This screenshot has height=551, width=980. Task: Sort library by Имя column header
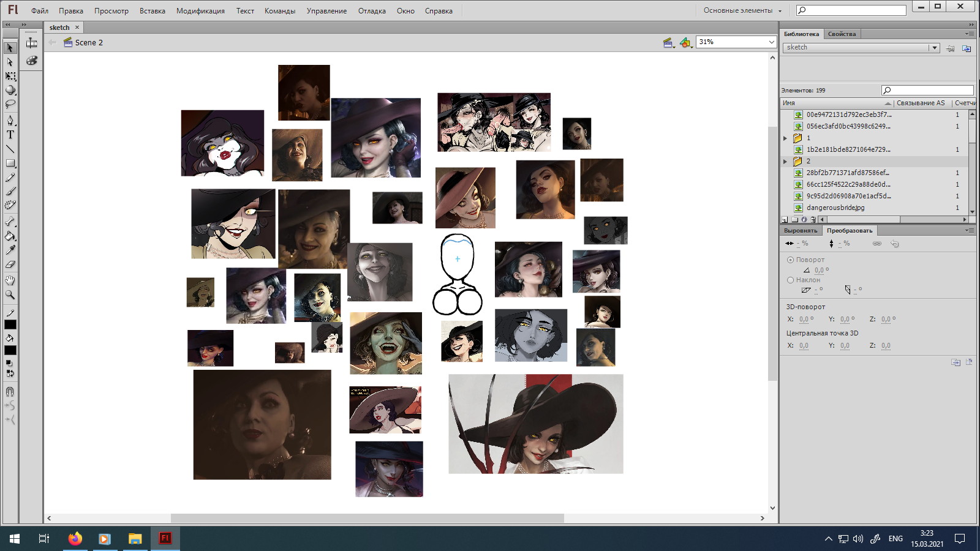[837, 103]
